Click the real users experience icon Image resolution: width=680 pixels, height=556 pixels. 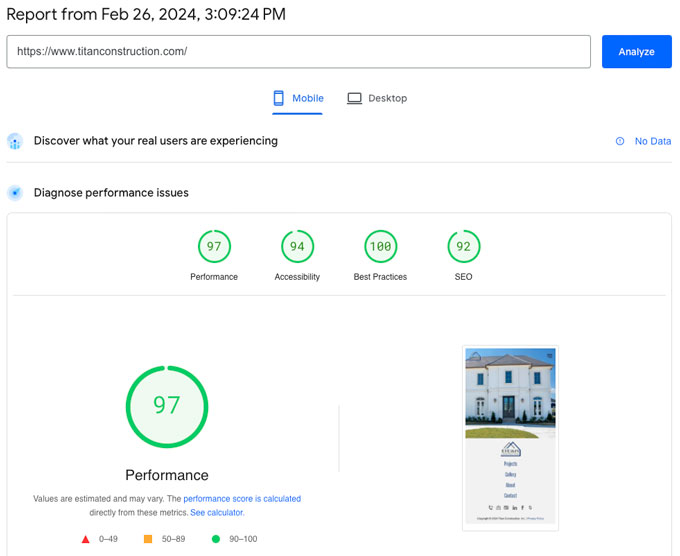tap(15, 141)
